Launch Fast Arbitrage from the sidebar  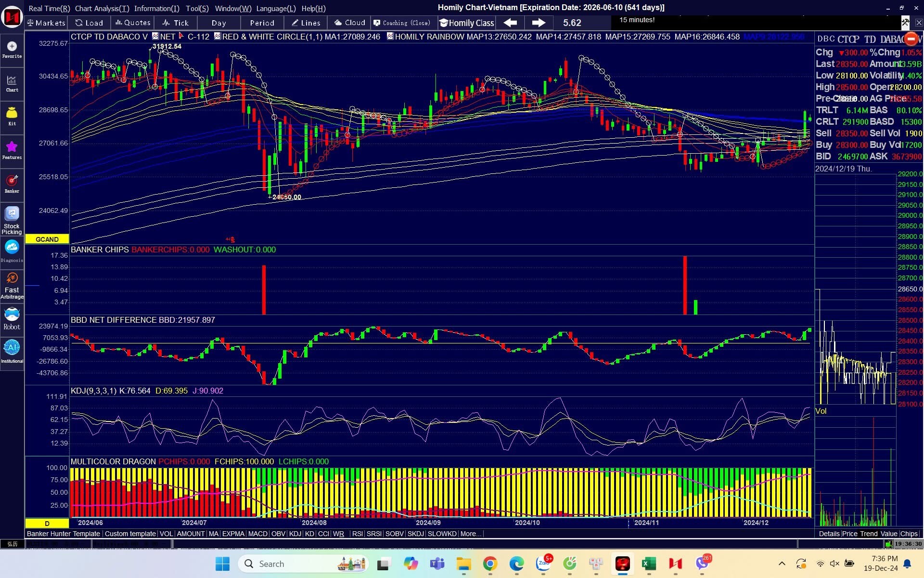12,286
